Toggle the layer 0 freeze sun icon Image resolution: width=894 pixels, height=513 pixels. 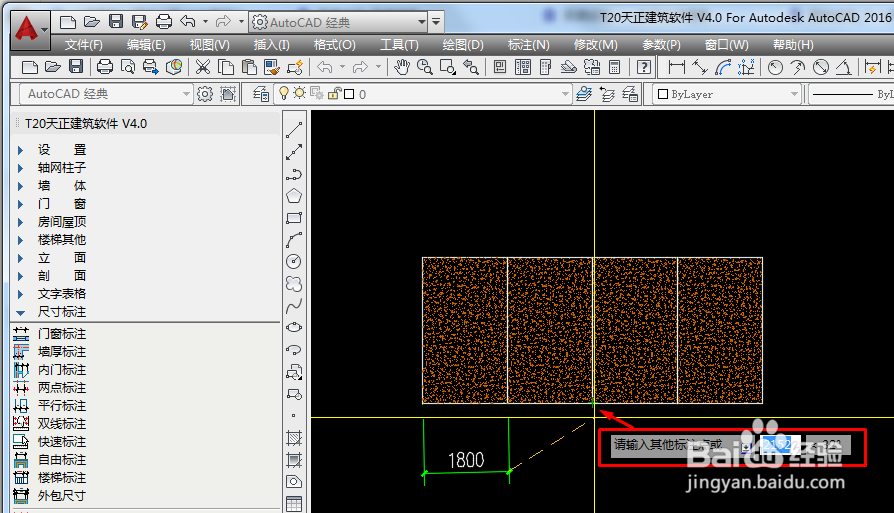299,93
